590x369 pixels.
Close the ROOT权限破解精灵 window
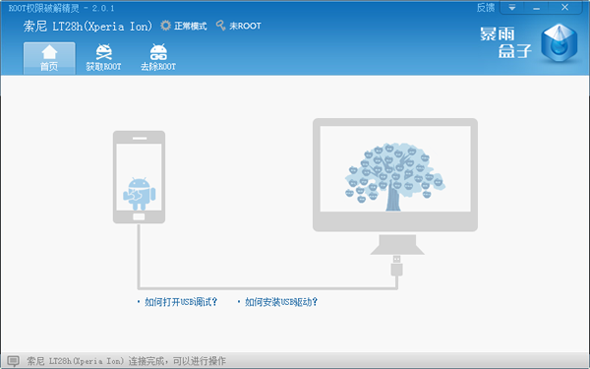point(565,8)
